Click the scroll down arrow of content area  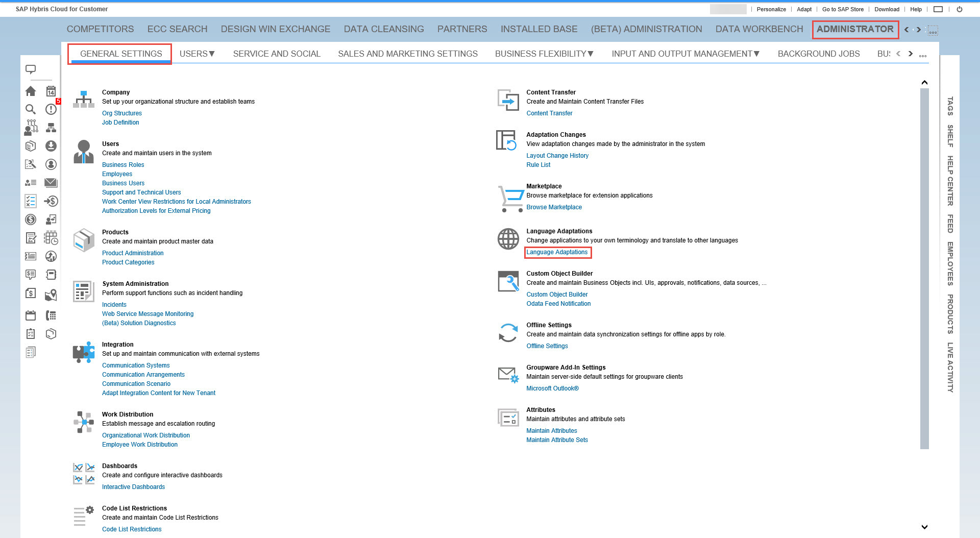924,527
